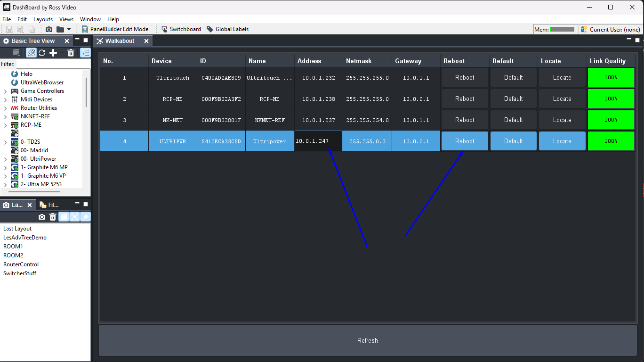
Task: Open the dropdown arrow beside the toolbar folder icon
Action: 69,29
